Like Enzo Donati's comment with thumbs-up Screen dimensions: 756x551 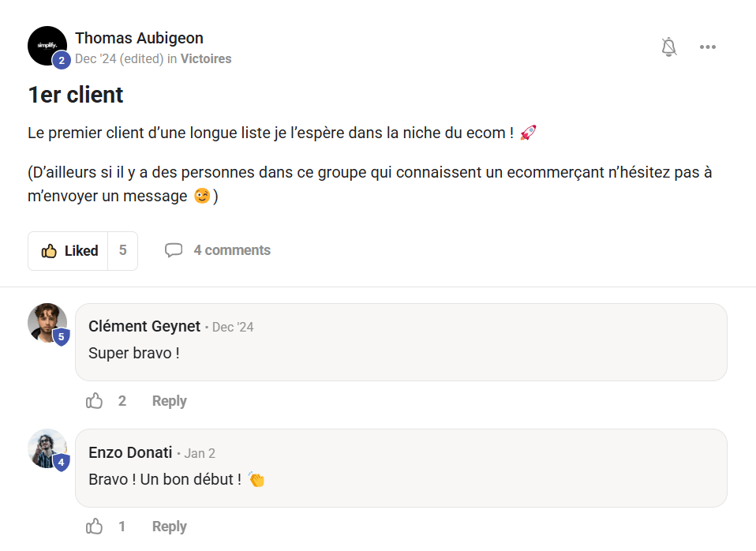tap(95, 527)
